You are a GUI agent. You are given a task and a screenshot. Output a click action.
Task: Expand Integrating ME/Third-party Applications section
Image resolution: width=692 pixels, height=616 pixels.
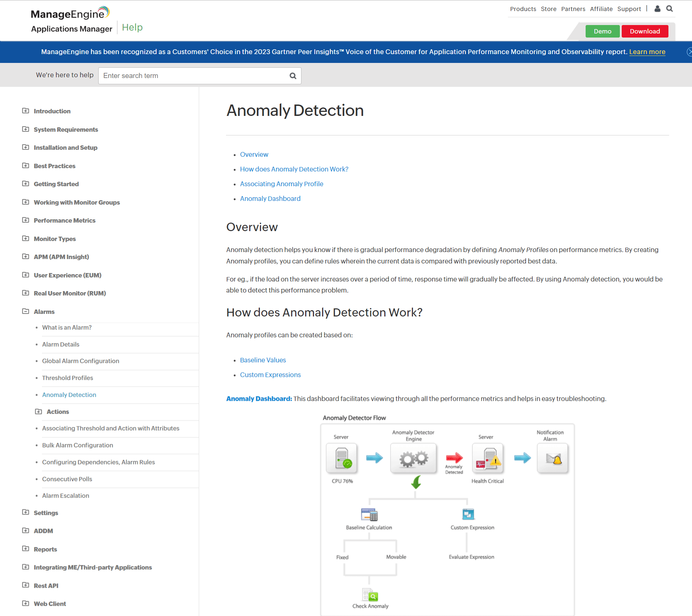[25, 567]
